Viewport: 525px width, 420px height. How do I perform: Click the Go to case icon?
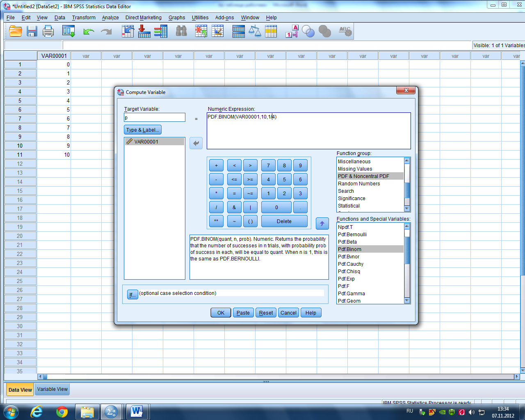point(128,31)
